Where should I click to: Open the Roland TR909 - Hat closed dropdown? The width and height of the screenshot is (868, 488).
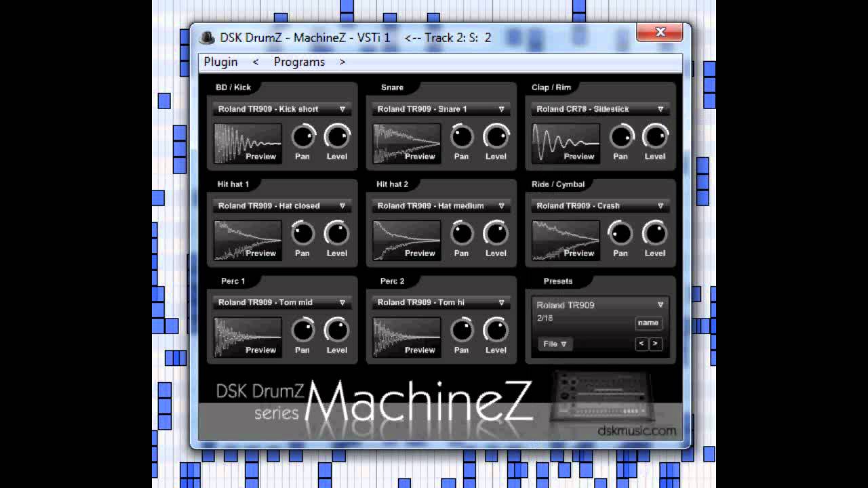[282, 206]
